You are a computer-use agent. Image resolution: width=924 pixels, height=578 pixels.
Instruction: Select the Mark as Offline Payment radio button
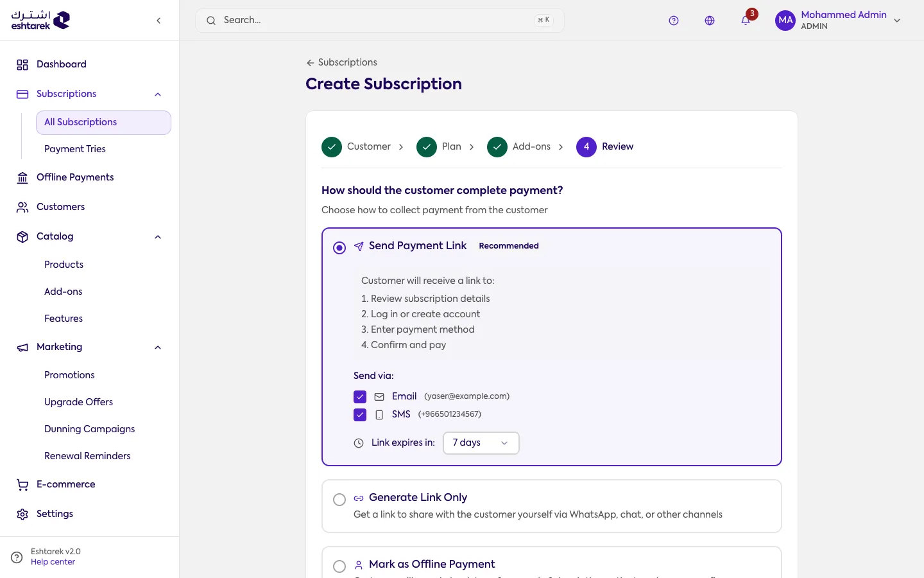click(339, 566)
